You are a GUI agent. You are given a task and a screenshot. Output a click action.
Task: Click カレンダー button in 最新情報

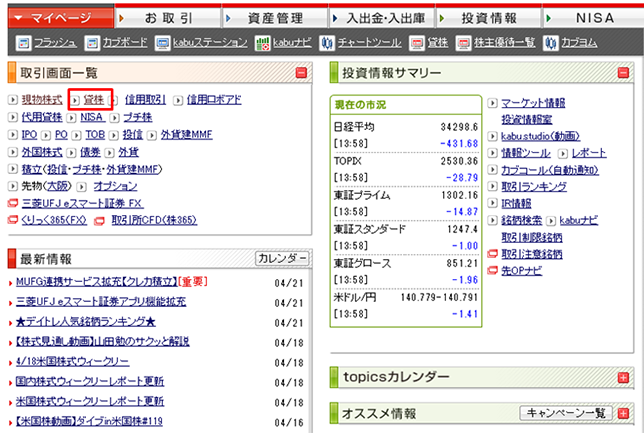pyautogui.click(x=282, y=258)
